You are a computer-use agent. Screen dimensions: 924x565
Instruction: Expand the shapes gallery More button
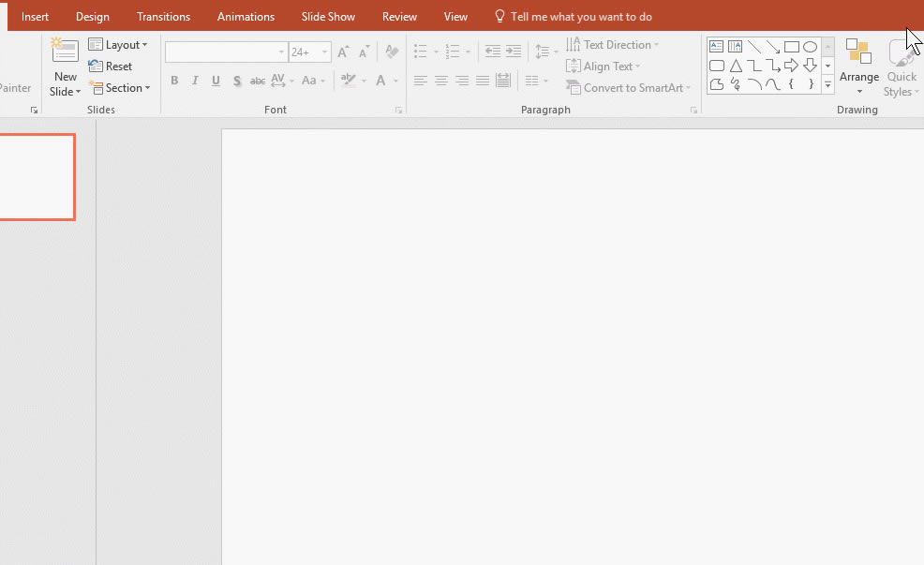[828, 85]
